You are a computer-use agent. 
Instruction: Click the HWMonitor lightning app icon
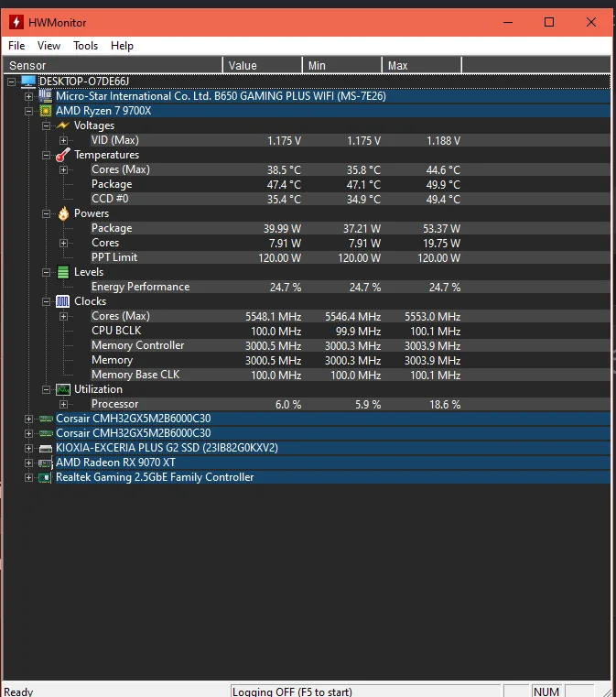click(x=16, y=22)
